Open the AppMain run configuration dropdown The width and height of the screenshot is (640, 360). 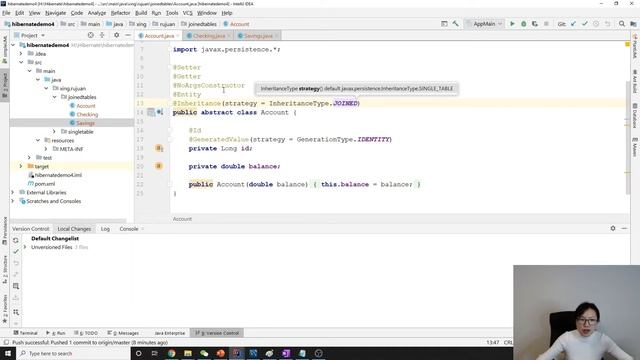click(485, 24)
